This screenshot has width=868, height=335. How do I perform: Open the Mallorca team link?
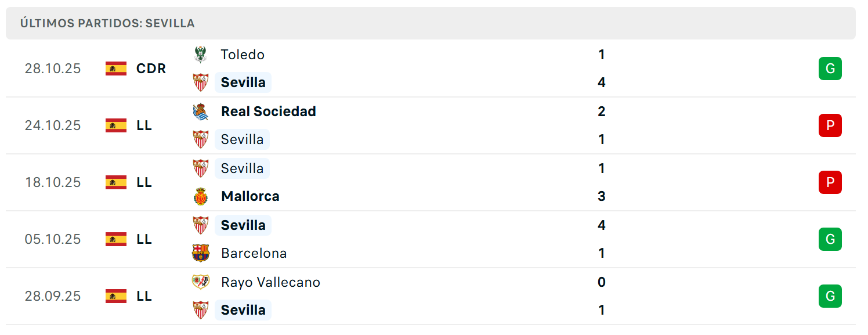(x=250, y=196)
